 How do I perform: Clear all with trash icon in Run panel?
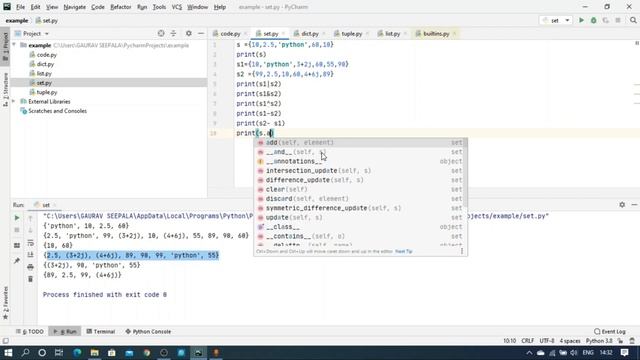tap(31, 279)
